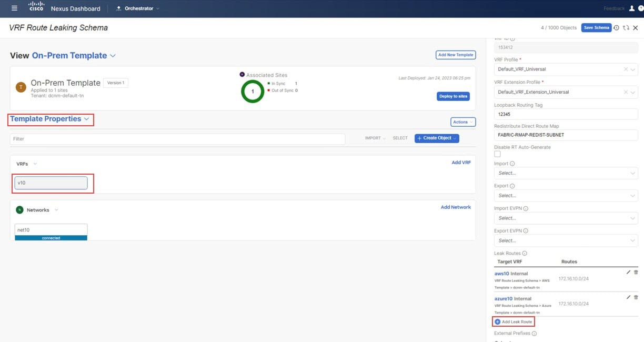Click the Loopback Routing Tag field
The height and width of the screenshot is (342, 644).
(x=566, y=114)
